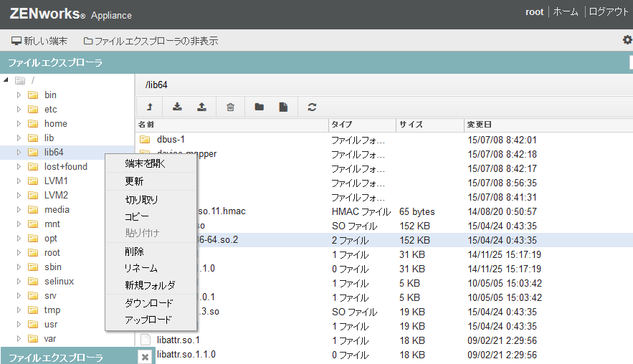Click the 65 bytes size cell

pyautogui.click(x=417, y=211)
